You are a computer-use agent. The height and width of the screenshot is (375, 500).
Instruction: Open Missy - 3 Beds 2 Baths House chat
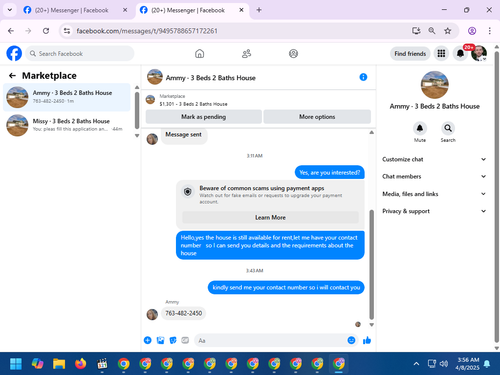67,125
